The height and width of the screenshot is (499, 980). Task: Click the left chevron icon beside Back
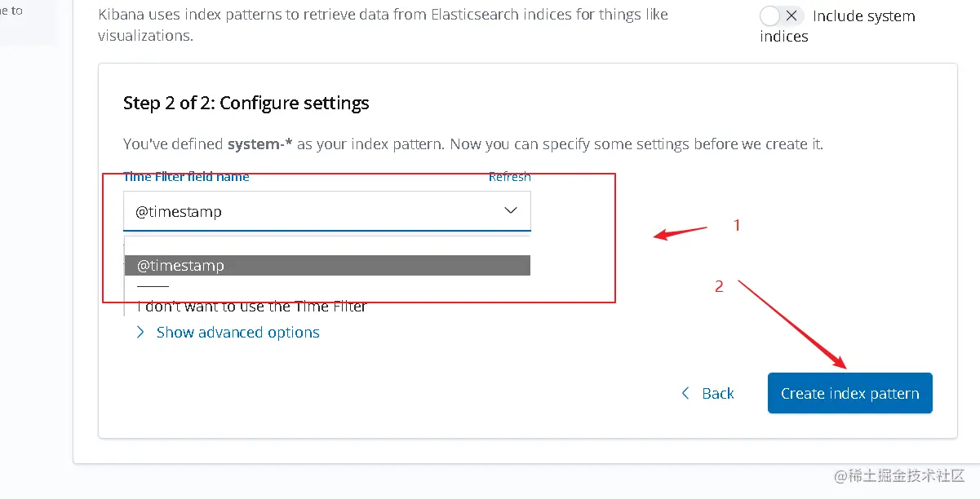[x=685, y=394]
